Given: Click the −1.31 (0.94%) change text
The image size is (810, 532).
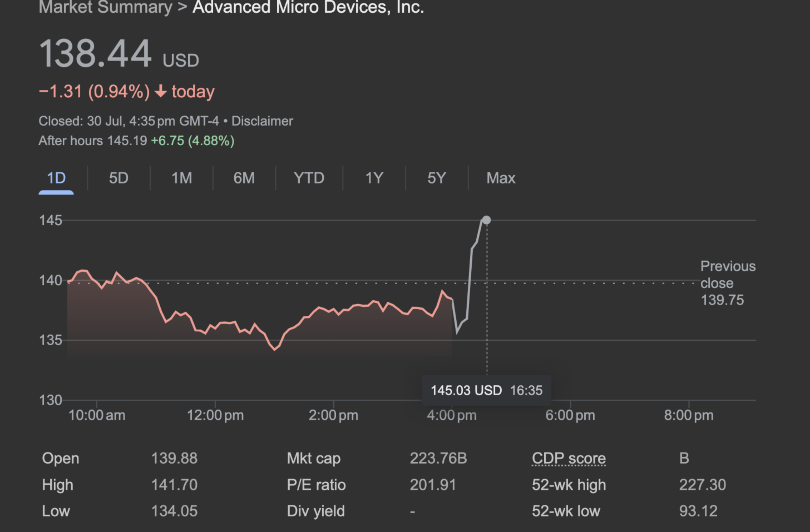Looking at the screenshot, I should 94,91.
